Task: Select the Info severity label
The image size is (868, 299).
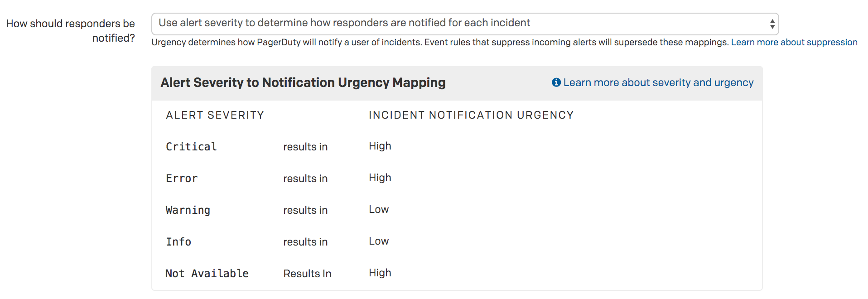Action: pos(178,242)
